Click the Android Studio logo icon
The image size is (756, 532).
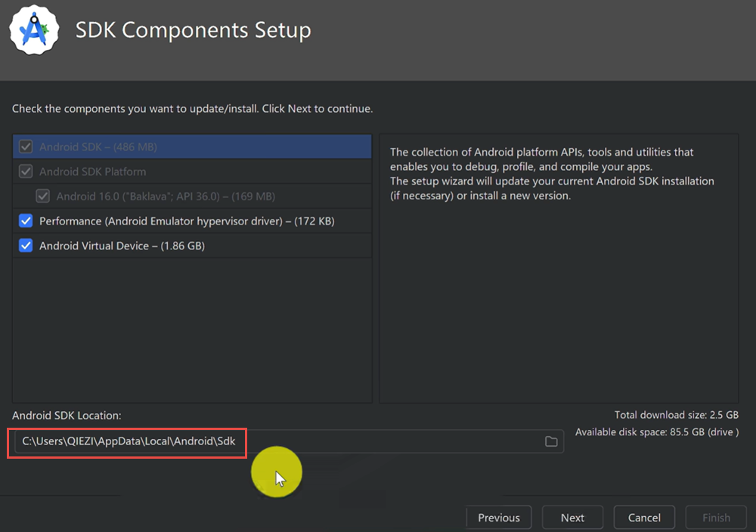pos(34,30)
